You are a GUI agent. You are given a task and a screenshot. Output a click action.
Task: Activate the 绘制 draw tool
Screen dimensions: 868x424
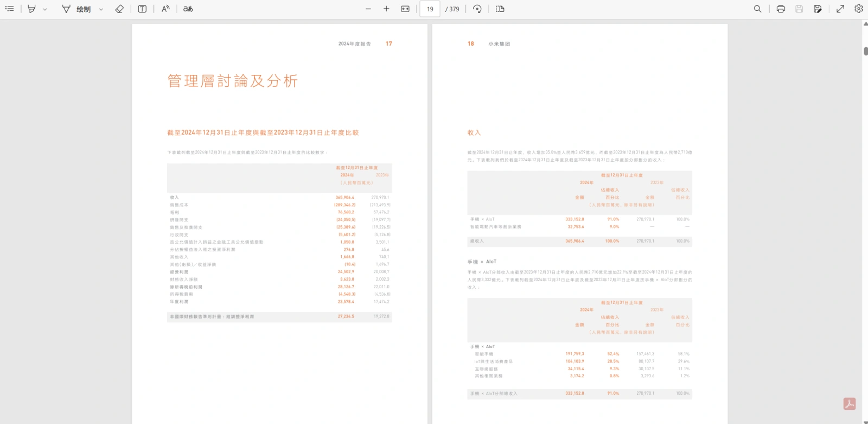coord(76,9)
